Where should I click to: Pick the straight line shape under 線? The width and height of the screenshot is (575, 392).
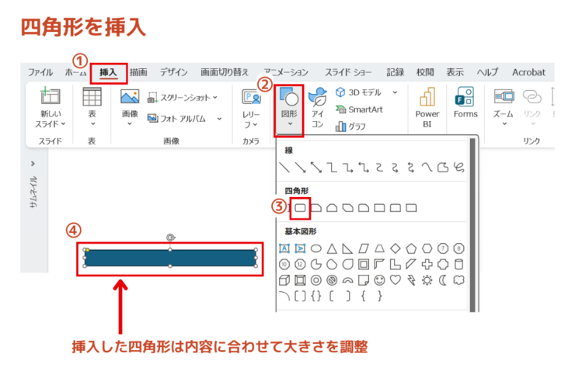[284, 168]
